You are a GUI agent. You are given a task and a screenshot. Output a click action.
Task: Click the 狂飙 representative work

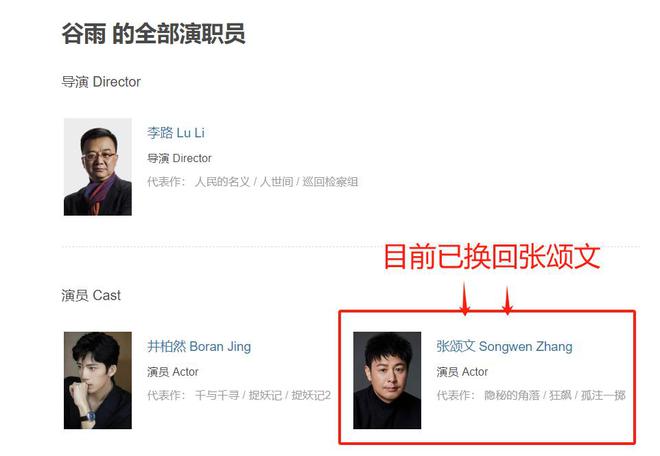coord(560,395)
